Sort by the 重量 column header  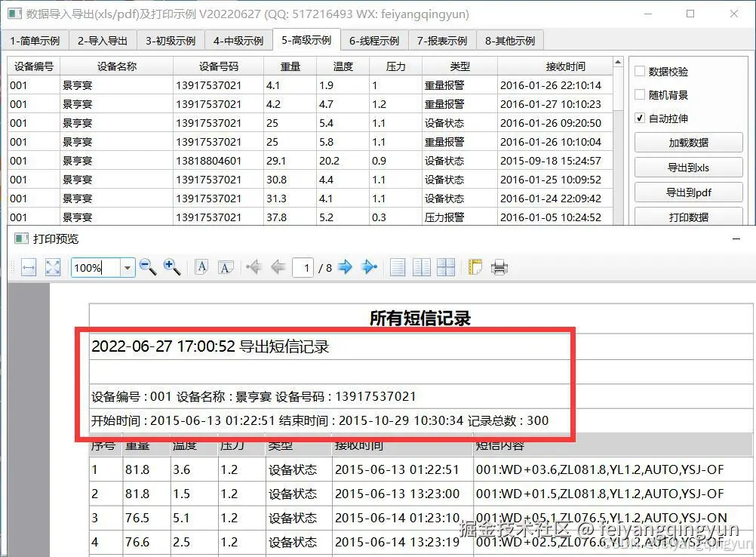tap(290, 66)
